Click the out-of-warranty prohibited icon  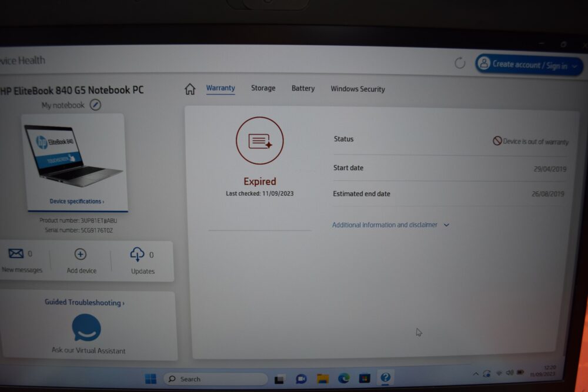pyautogui.click(x=497, y=140)
